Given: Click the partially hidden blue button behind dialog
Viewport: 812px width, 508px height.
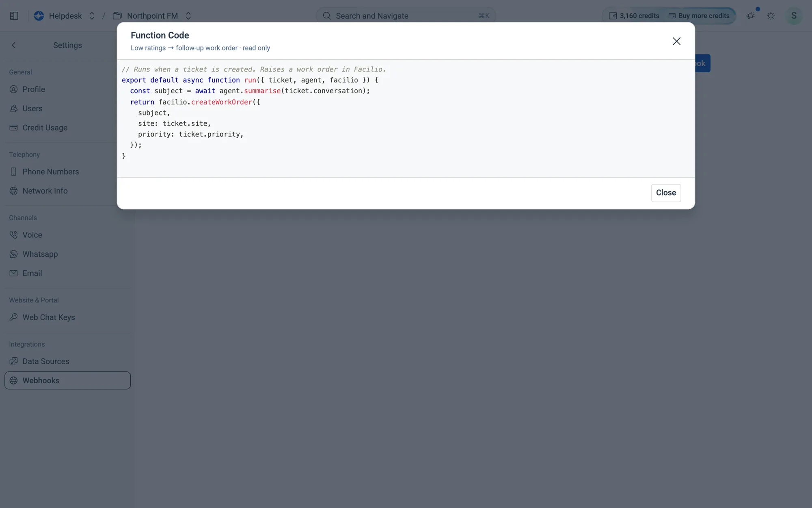Looking at the screenshot, I should click(x=703, y=63).
